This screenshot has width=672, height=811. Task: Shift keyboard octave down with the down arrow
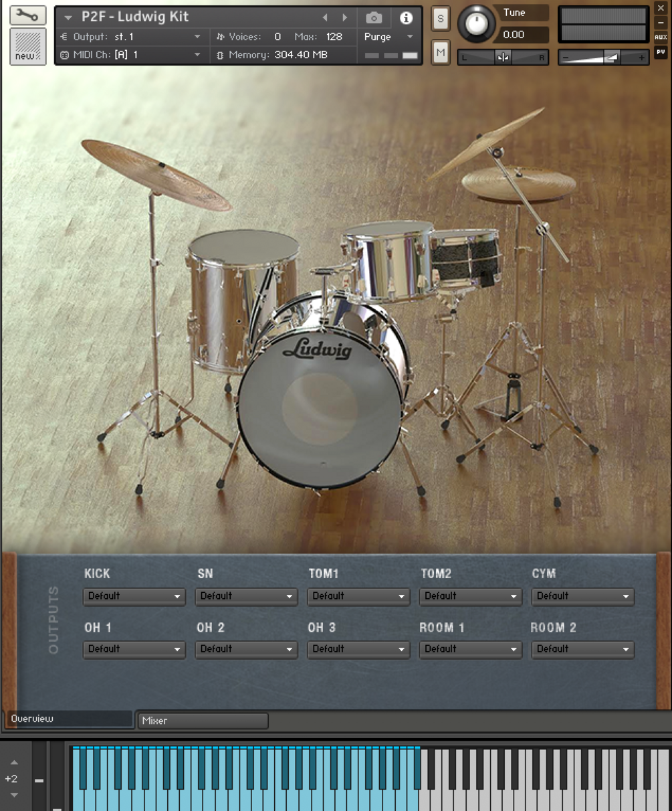point(14,795)
